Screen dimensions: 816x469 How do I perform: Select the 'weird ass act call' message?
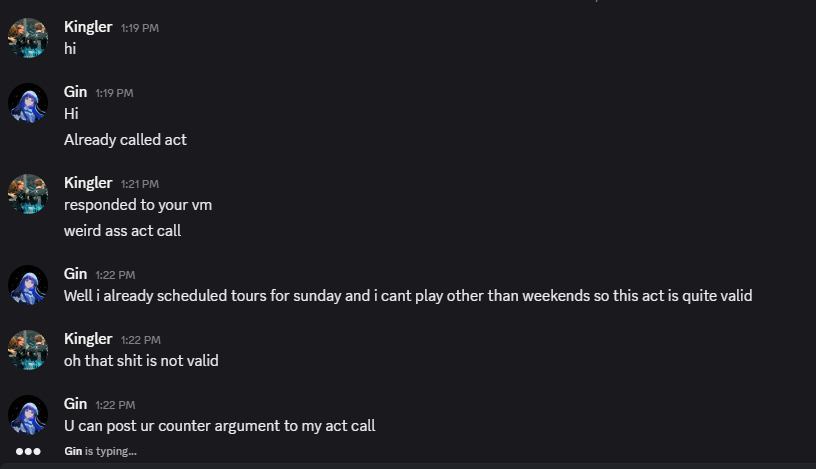[122, 231]
